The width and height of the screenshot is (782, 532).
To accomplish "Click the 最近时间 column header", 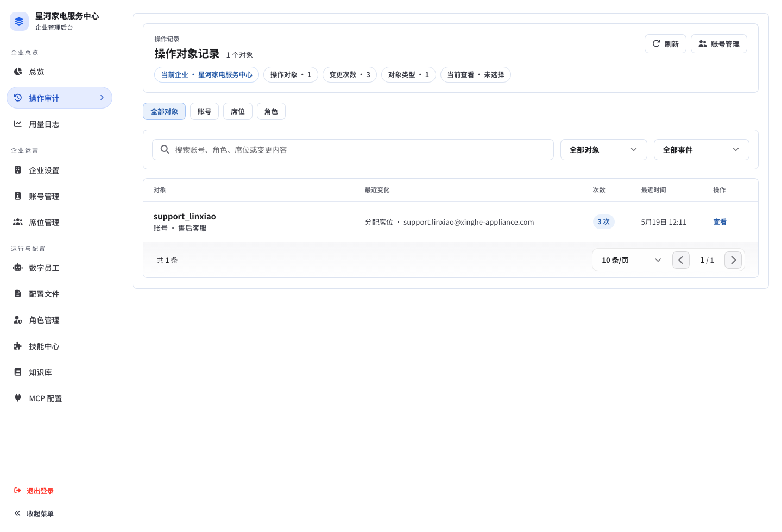I will point(653,190).
